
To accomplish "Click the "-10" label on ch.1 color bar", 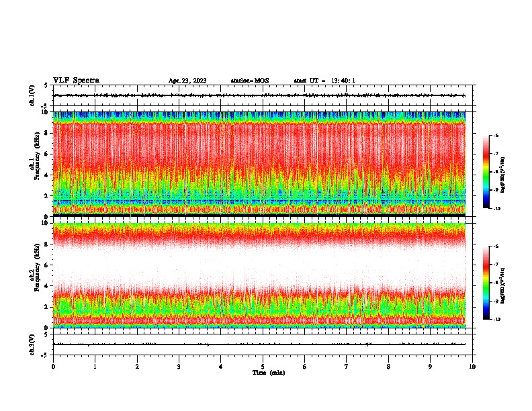I will [496, 209].
